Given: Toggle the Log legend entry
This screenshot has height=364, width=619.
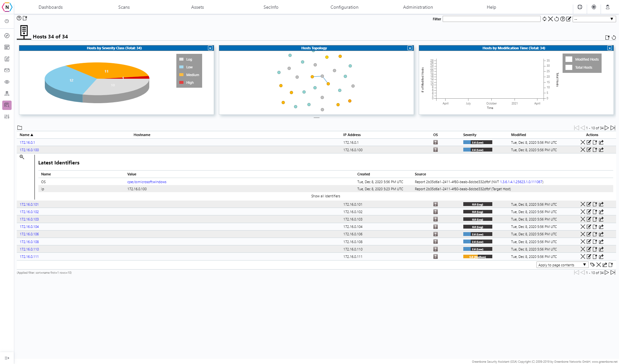Looking at the screenshot, I should tap(186, 59).
